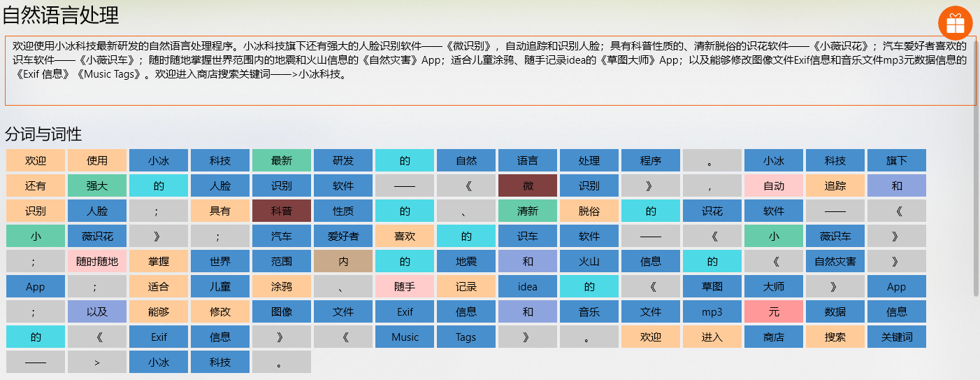980x380 pixels.
Task: Click the '语言' word tile
Action: pos(528,160)
